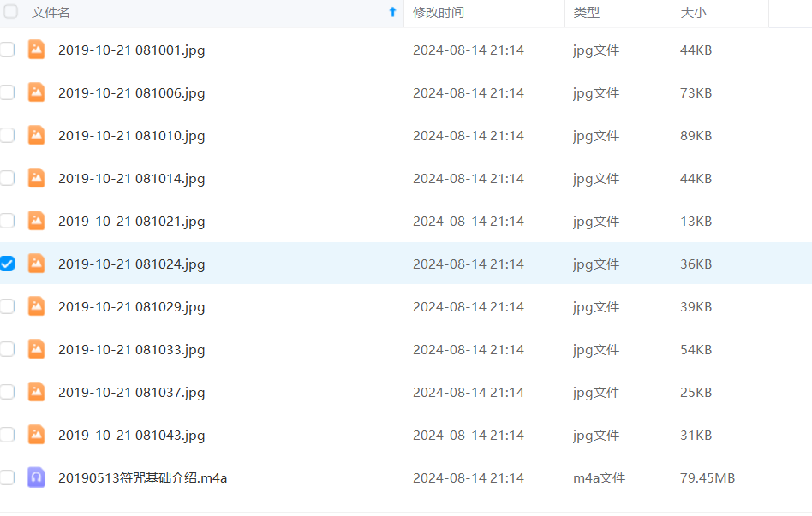
Task: Click the blue sort arrow in 文件名 column
Action: pyautogui.click(x=392, y=12)
